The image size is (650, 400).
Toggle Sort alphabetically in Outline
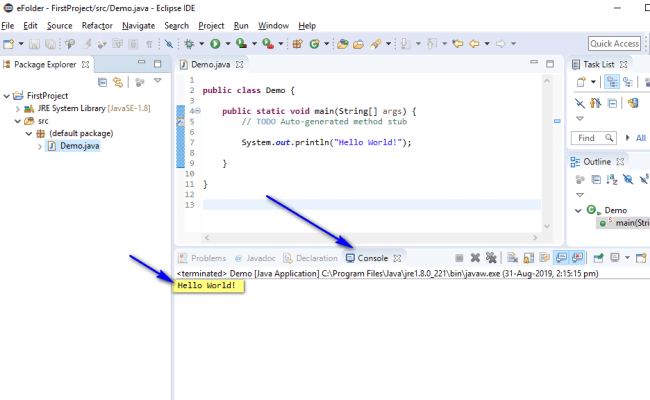tap(612, 179)
